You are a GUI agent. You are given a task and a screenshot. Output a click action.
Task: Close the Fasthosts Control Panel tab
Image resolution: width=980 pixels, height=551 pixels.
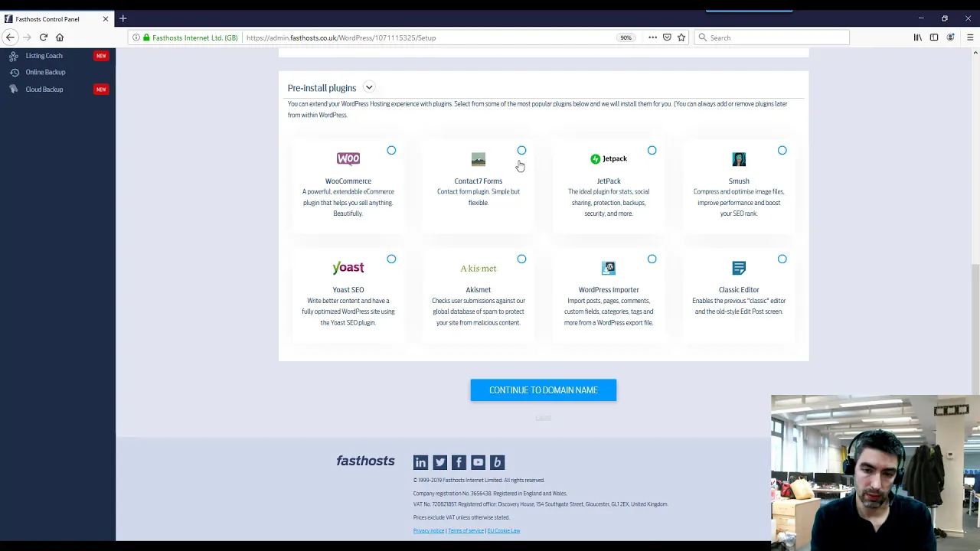click(106, 18)
